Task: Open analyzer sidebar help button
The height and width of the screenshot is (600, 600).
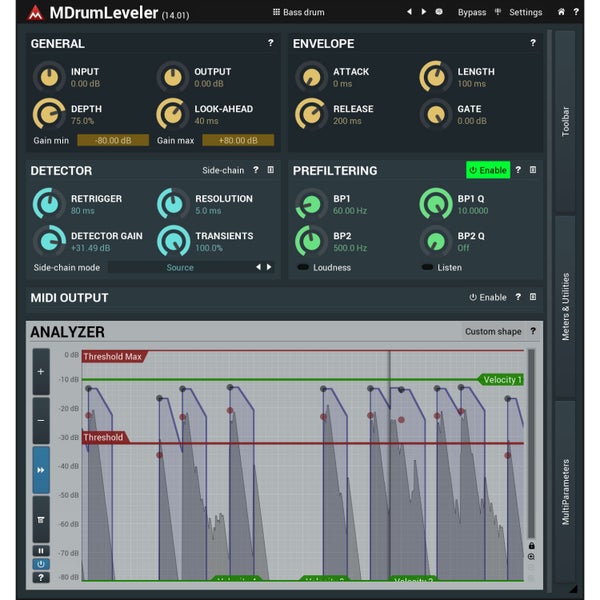Action: [41, 577]
